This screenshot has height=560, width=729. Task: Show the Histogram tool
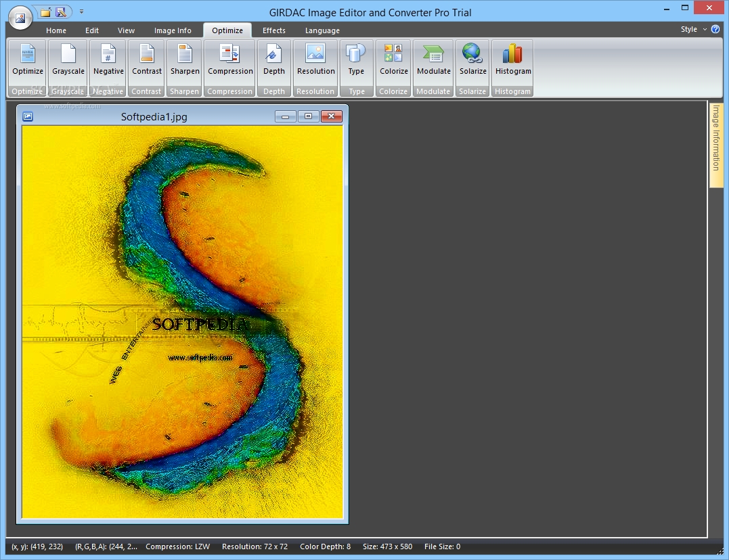(x=513, y=60)
